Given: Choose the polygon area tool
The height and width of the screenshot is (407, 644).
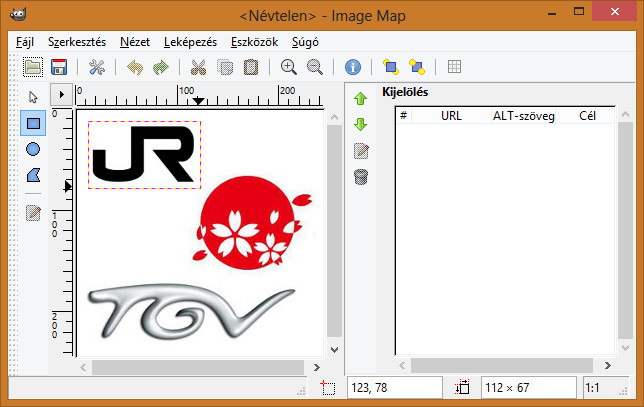Looking at the screenshot, I should (x=33, y=175).
